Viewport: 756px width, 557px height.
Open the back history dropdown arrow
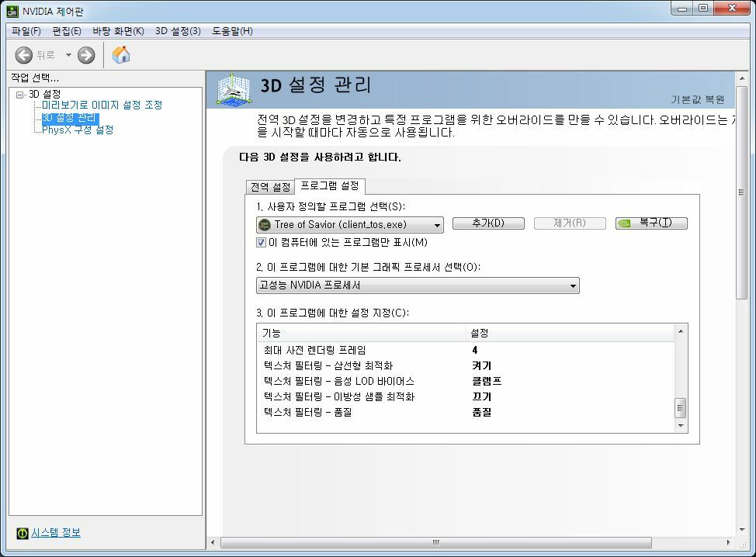68,55
